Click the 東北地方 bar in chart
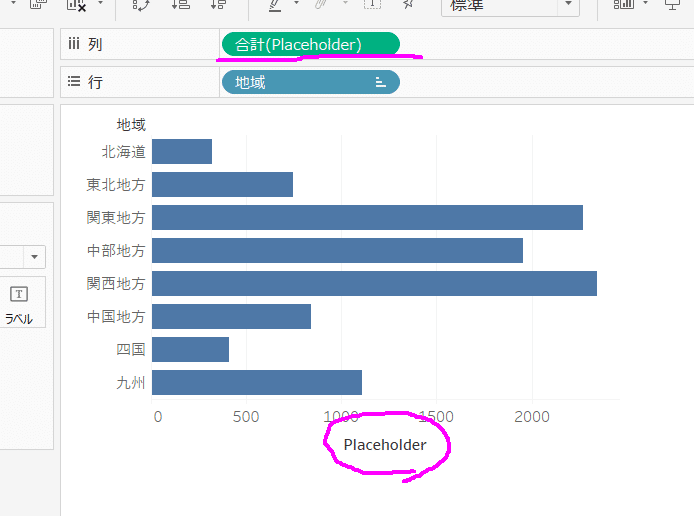This screenshot has width=694, height=516. click(x=222, y=185)
